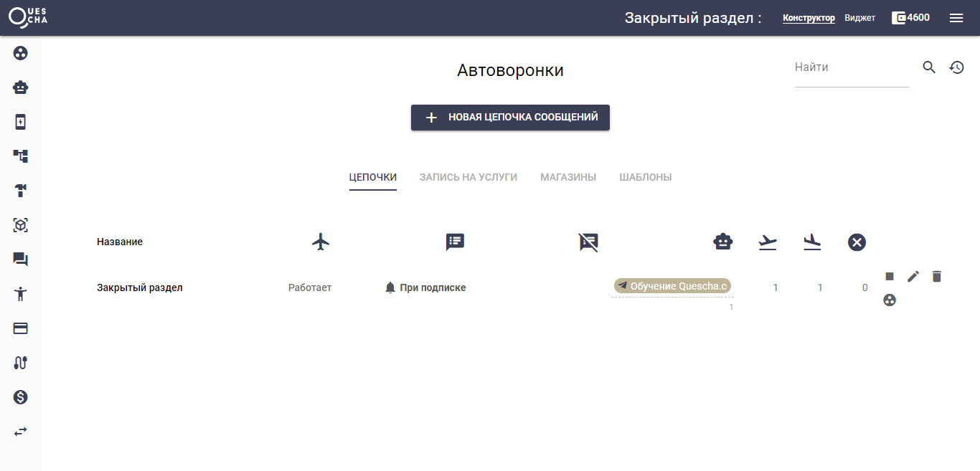980x471 pixels.
Task: Click the dollar sign icon in the sidebar
Action: click(20, 396)
